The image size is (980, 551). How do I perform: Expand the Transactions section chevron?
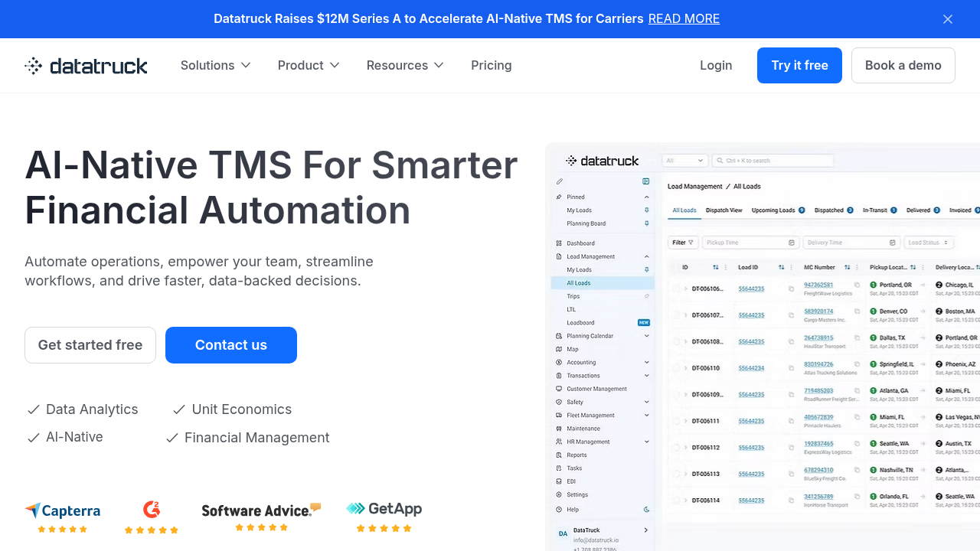click(x=647, y=376)
